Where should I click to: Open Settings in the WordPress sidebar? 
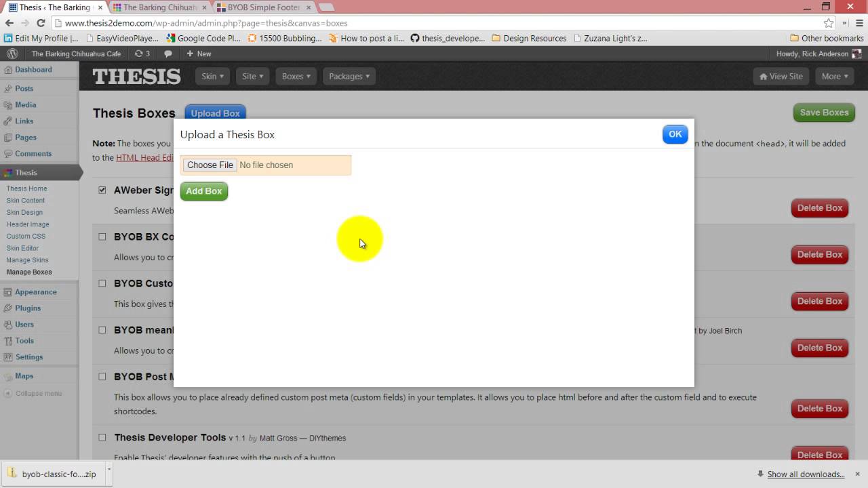click(x=29, y=357)
